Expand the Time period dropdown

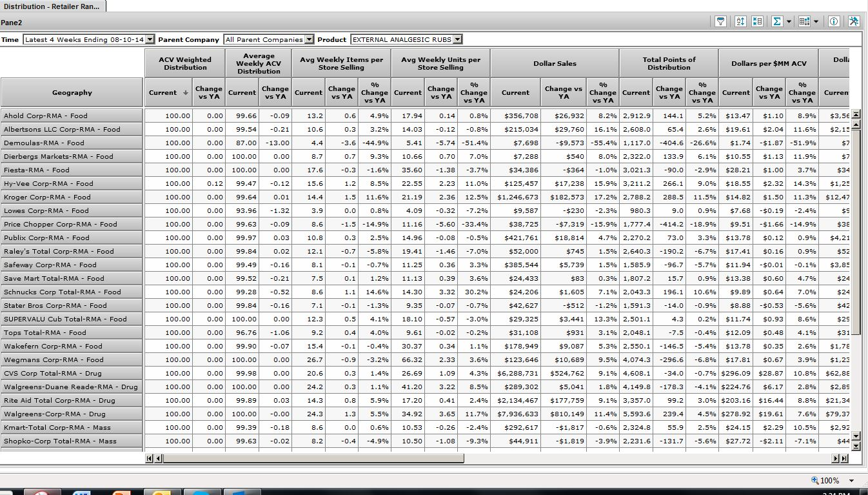tap(150, 39)
